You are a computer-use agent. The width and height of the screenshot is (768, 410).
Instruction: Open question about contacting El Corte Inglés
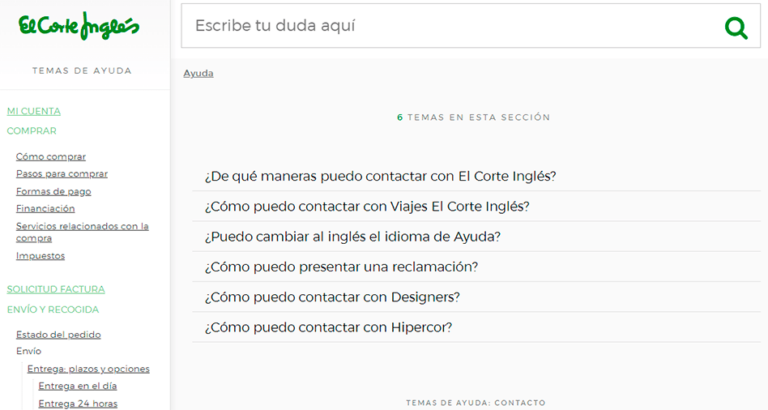(380, 176)
